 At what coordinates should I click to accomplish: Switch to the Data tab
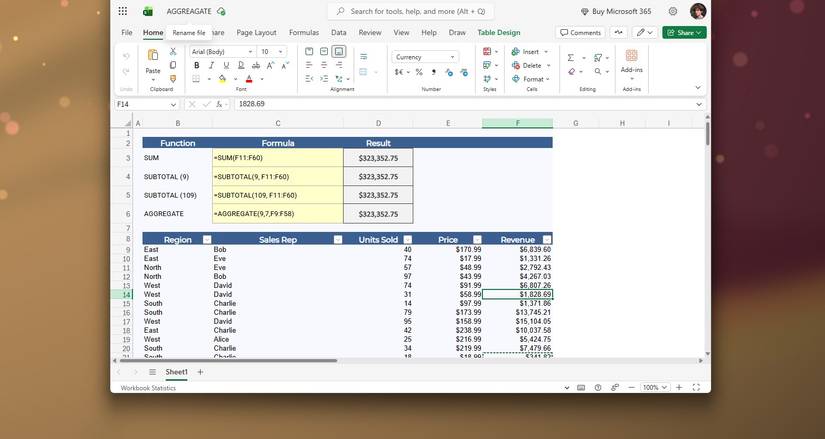coord(339,33)
